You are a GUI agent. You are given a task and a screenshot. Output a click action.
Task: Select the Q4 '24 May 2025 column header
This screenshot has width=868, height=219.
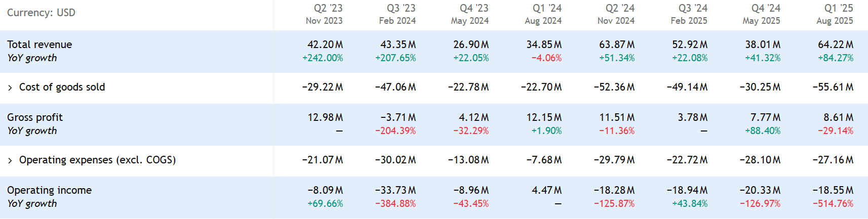[762, 14]
